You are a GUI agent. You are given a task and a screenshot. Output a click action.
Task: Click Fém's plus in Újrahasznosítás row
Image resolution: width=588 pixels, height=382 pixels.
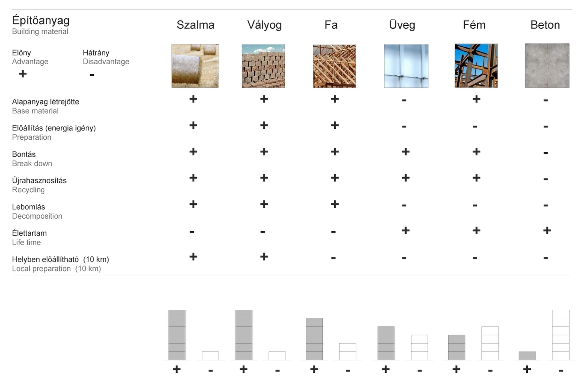[x=476, y=178]
